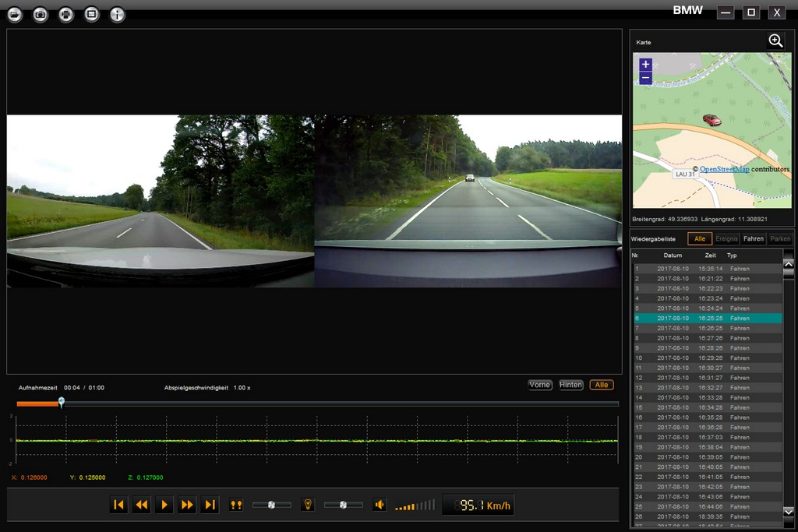Open the OpenStreetMap link on the map
This screenshot has height=532, width=798.
click(724, 169)
